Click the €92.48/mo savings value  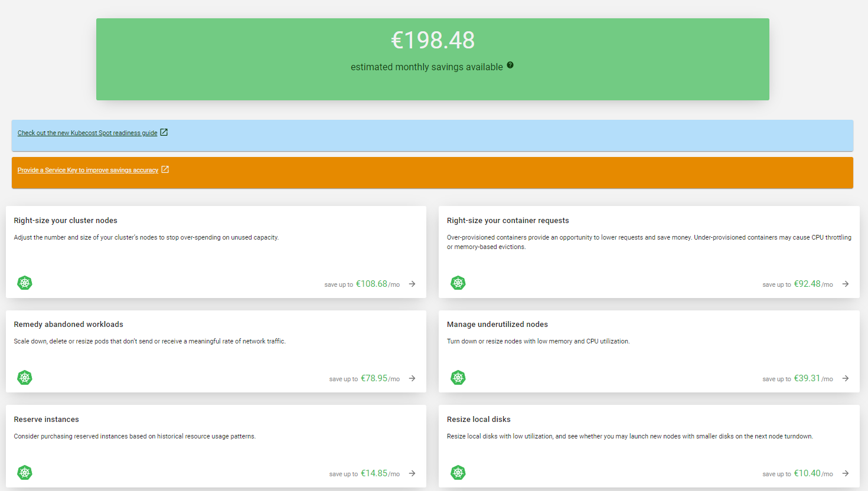point(813,284)
